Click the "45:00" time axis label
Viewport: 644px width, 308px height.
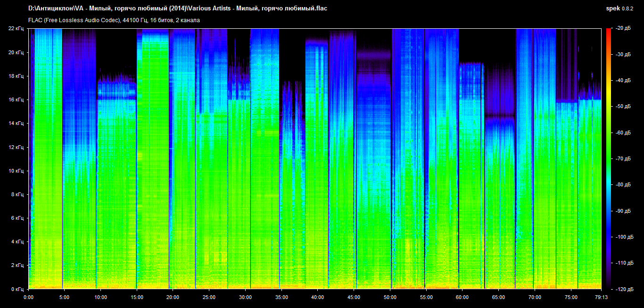coord(354,298)
